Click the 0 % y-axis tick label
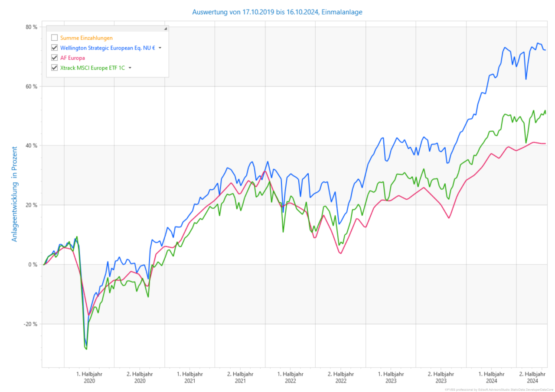The image size is (555, 392). pos(33,264)
